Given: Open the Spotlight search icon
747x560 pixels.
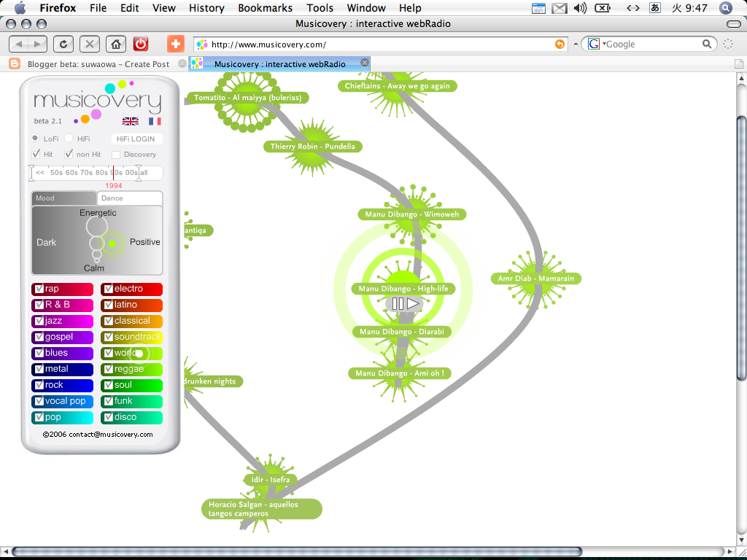Looking at the screenshot, I should point(726,8).
